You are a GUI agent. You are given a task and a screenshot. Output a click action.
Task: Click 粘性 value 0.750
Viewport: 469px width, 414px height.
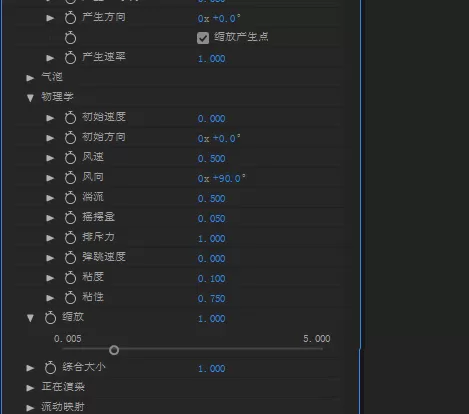click(212, 299)
